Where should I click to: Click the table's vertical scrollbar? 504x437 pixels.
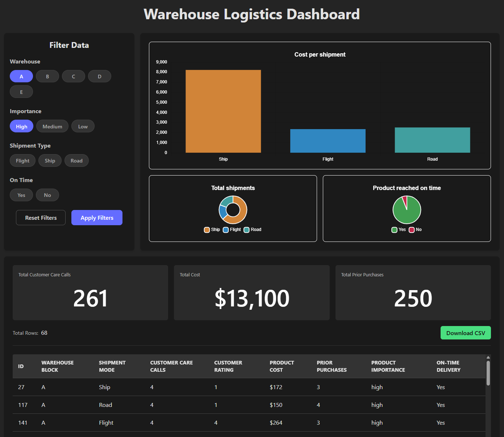(x=488, y=374)
